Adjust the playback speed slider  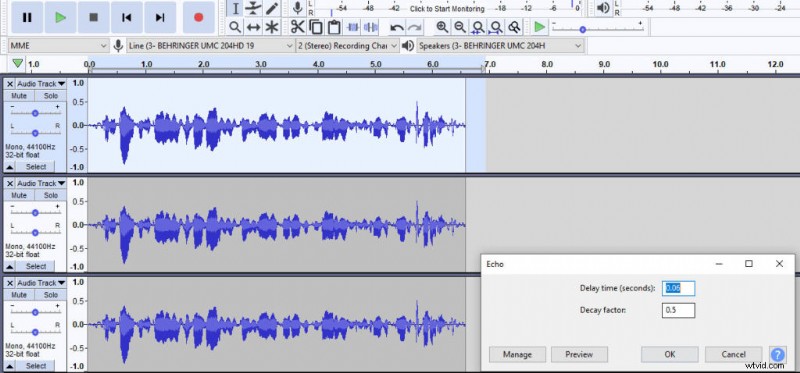pyautogui.click(x=583, y=30)
